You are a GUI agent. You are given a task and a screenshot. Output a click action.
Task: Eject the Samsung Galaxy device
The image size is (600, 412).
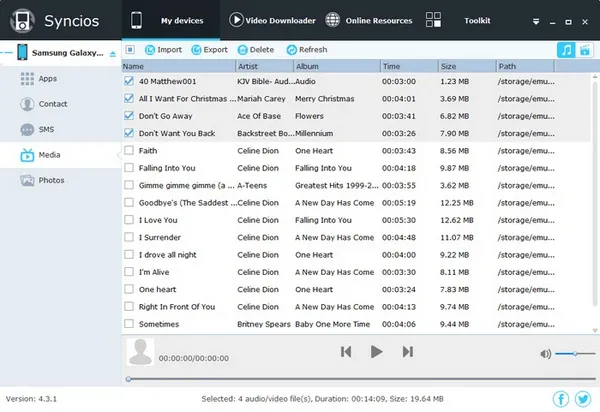114,52
